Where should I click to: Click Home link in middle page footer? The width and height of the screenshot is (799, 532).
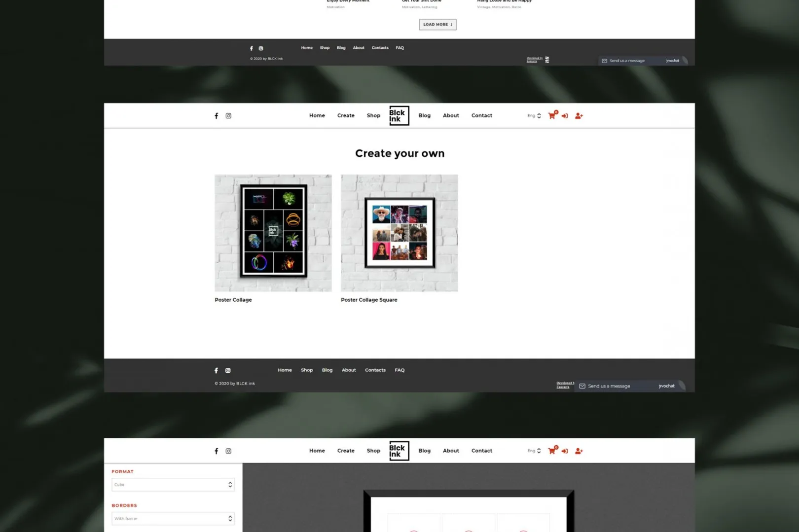tap(285, 370)
